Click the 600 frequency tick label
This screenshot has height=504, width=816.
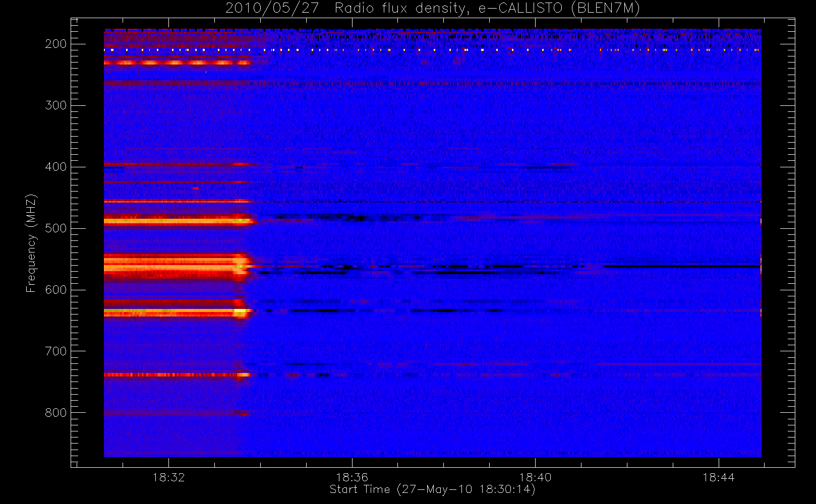click(x=56, y=290)
